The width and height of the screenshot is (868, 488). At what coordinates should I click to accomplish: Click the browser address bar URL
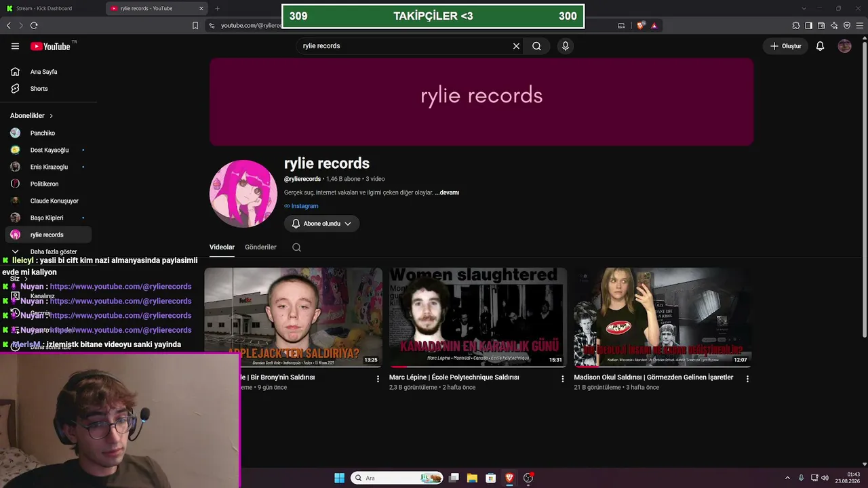[x=251, y=25]
